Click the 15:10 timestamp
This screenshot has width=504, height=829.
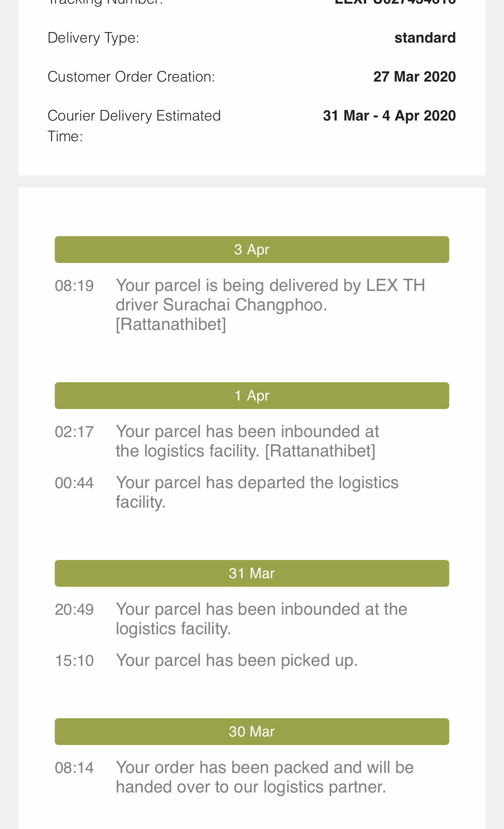74,661
